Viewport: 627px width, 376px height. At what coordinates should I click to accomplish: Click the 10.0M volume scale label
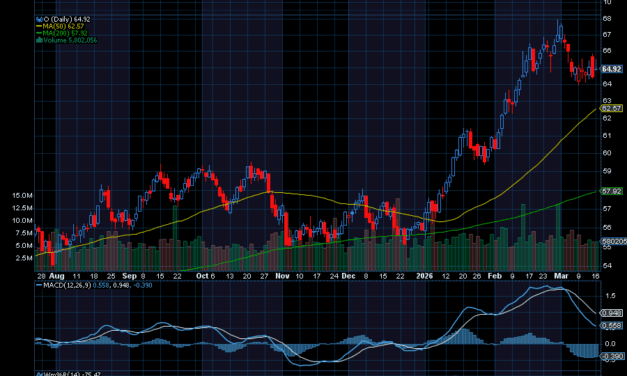[22, 220]
